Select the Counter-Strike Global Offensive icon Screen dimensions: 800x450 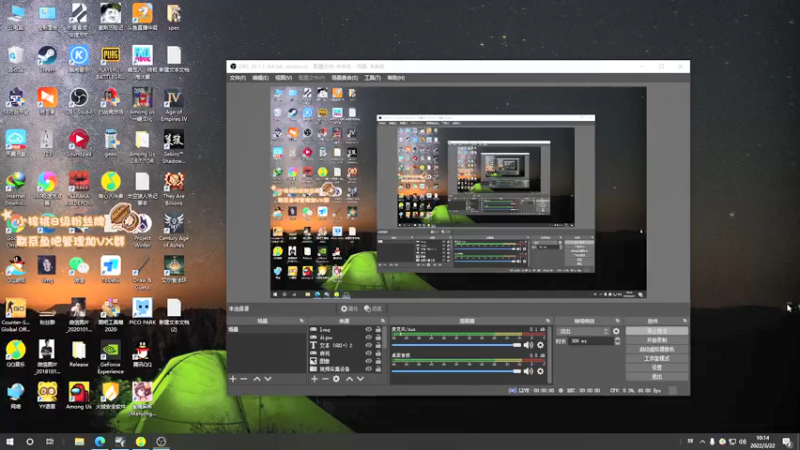point(15,315)
